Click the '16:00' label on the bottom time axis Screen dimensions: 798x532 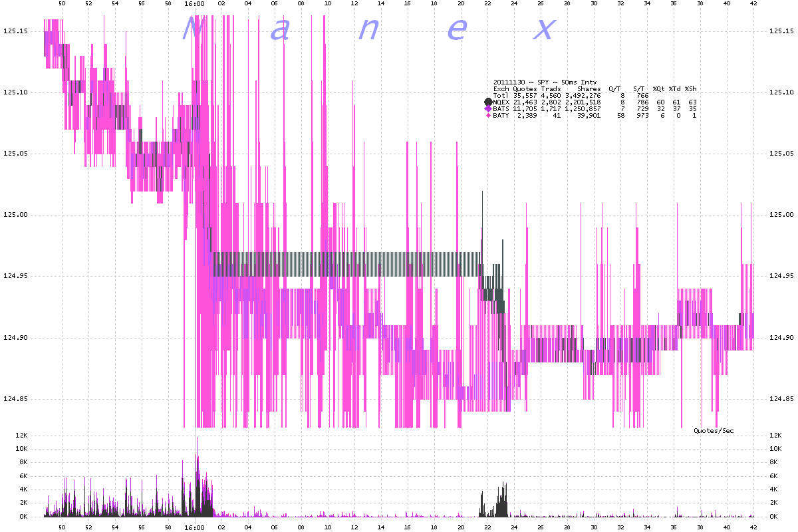click(195, 527)
